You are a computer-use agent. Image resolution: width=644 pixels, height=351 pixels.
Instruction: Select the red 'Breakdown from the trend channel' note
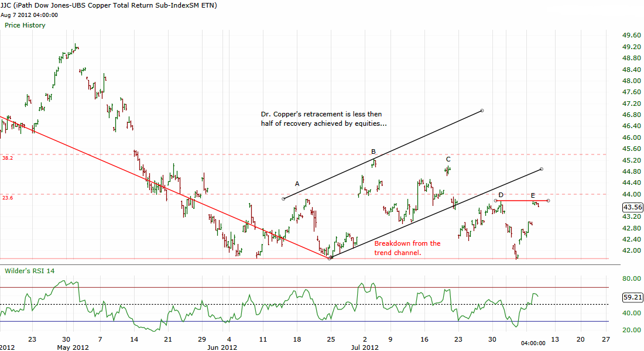[407, 248]
